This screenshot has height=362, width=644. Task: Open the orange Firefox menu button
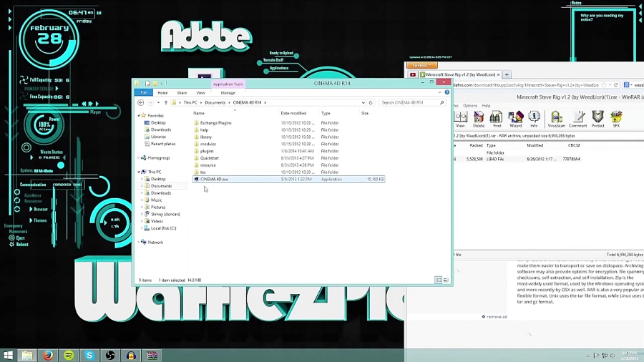tap(420, 65)
